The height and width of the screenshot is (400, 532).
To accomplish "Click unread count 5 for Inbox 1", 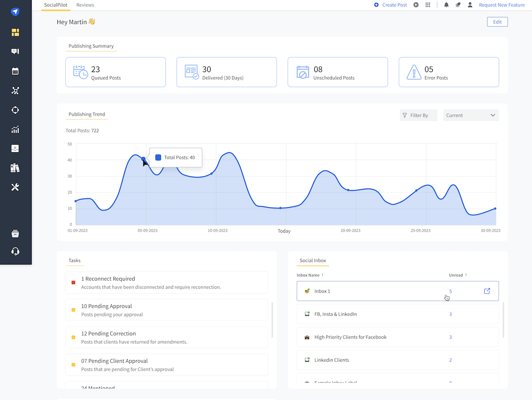I will point(450,291).
